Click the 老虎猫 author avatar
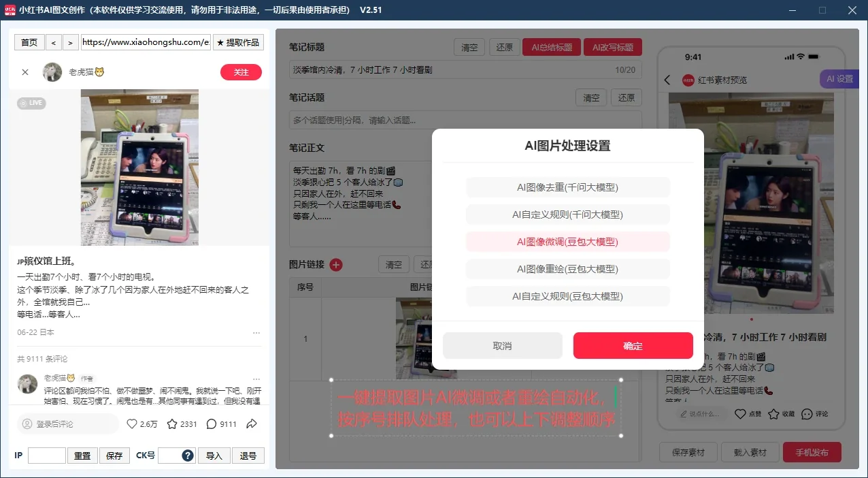Screen dimensions: 868x478 click(x=52, y=72)
